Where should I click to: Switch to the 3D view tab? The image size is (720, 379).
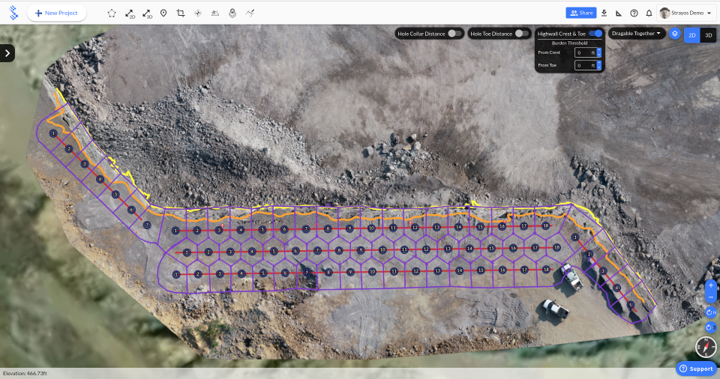[708, 35]
